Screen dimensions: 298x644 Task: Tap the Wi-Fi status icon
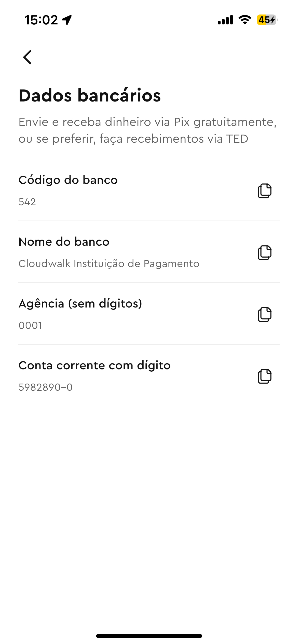[245, 20]
